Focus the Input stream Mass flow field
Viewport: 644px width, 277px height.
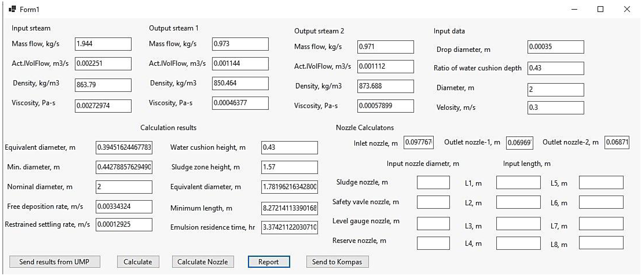pyautogui.click(x=103, y=44)
